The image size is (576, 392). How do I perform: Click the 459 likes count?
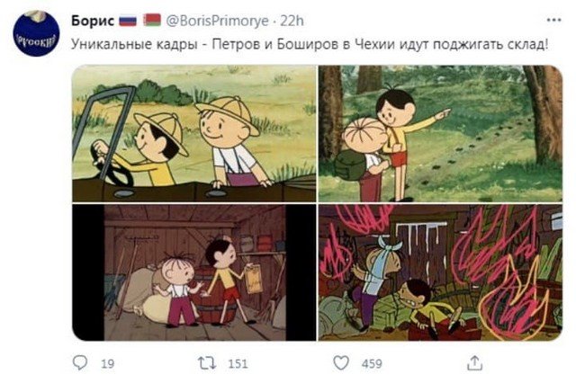(x=372, y=364)
